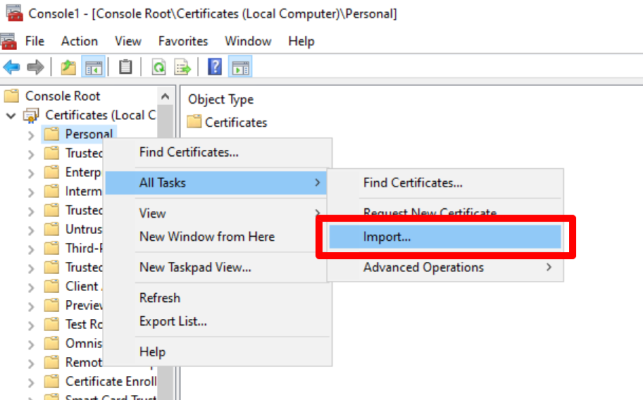
Task: Expand the Untrusted store chevron
Action: 31,230
